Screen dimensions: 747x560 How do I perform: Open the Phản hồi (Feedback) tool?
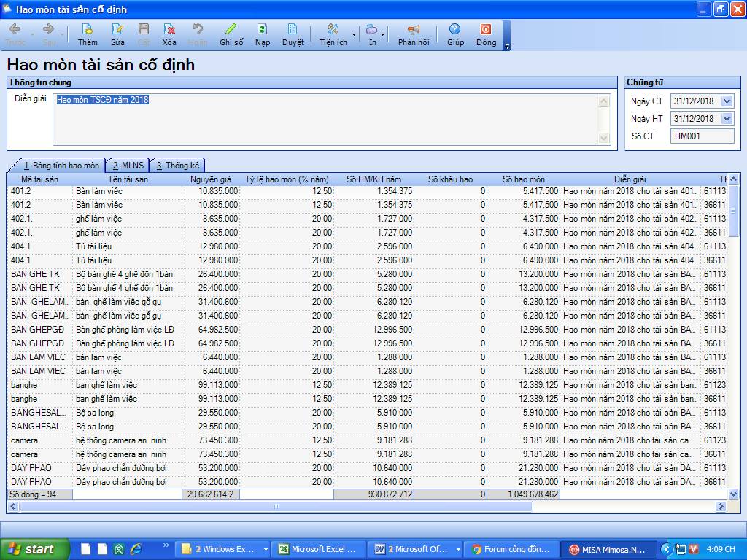[414, 34]
